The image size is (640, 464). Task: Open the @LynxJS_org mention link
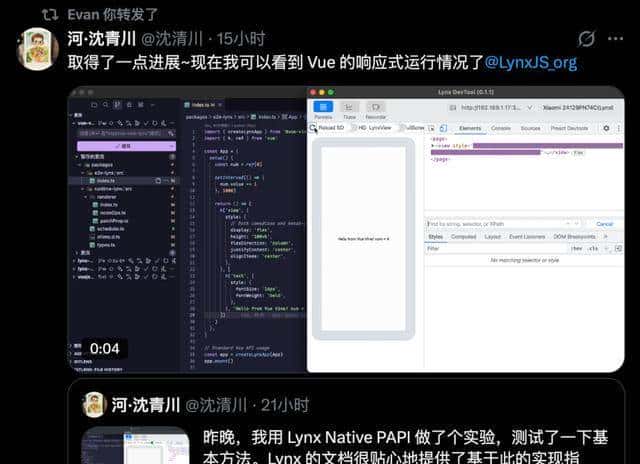531,62
